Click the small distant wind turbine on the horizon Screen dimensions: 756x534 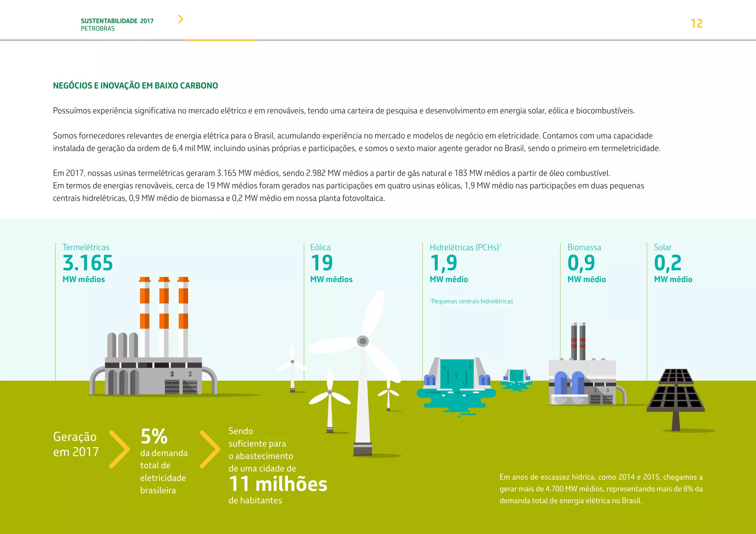click(x=292, y=368)
